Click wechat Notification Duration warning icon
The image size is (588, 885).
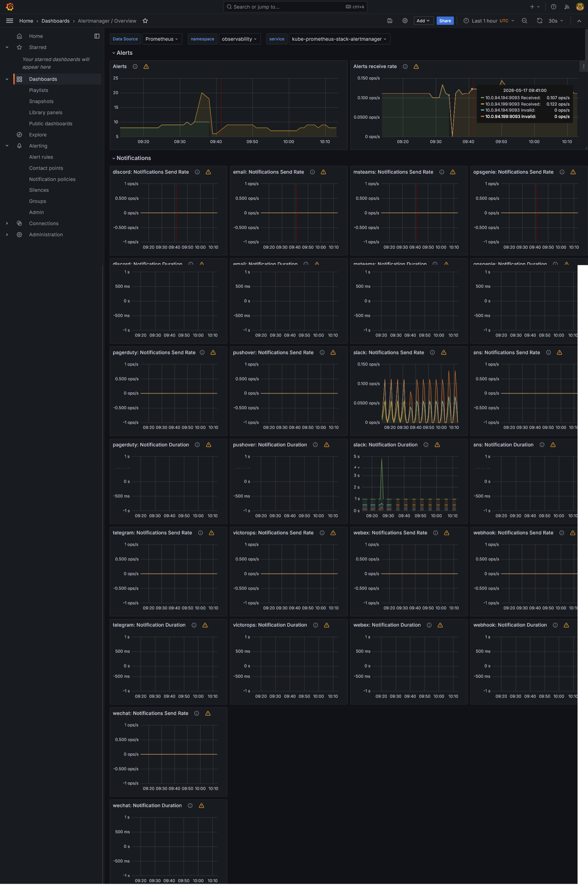click(201, 805)
